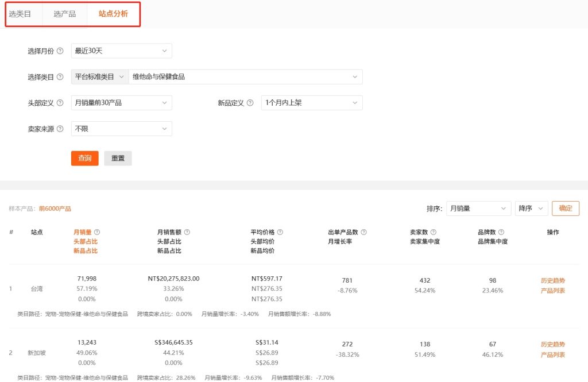
Task: Open the 降序 sort order dropdown
Action: point(531,208)
